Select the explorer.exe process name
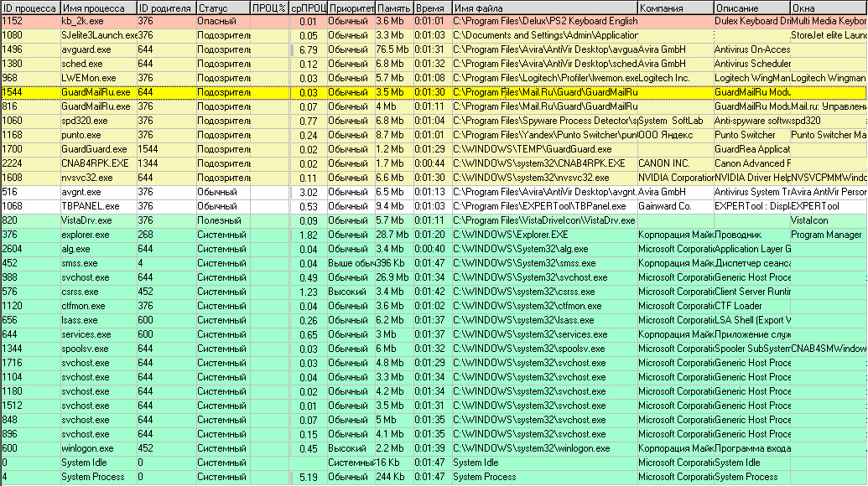The width and height of the screenshot is (868, 486). pyautogui.click(x=86, y=235)
